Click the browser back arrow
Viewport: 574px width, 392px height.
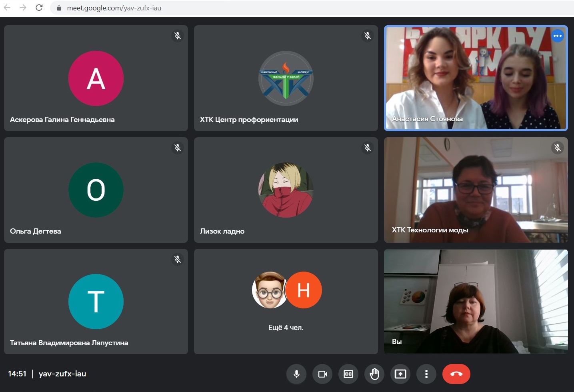[7, 8]
